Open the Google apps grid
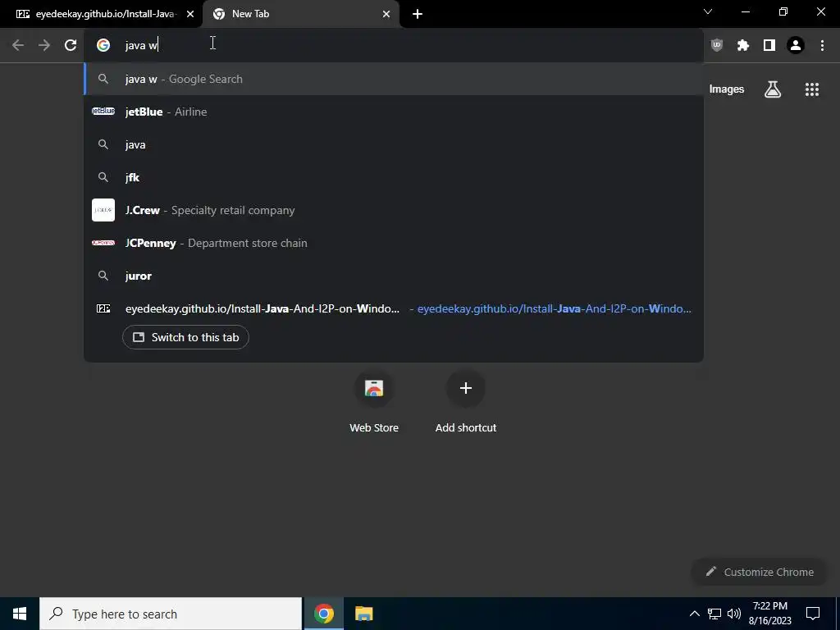Viewport: 840px width, 630px height. 811,89
